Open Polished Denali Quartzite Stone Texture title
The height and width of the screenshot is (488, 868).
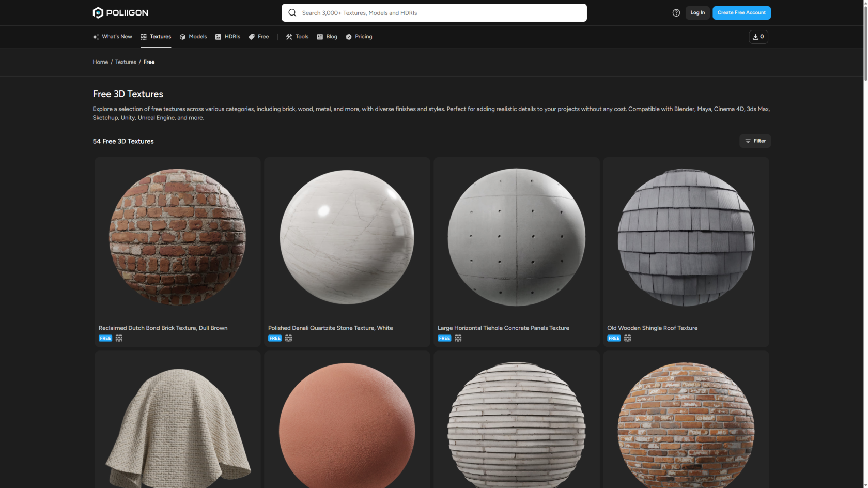click(x=331, y=328)
